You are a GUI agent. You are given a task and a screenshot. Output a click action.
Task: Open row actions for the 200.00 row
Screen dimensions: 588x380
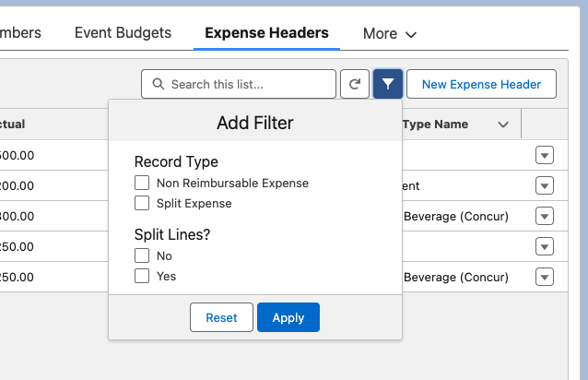point(545,185)
